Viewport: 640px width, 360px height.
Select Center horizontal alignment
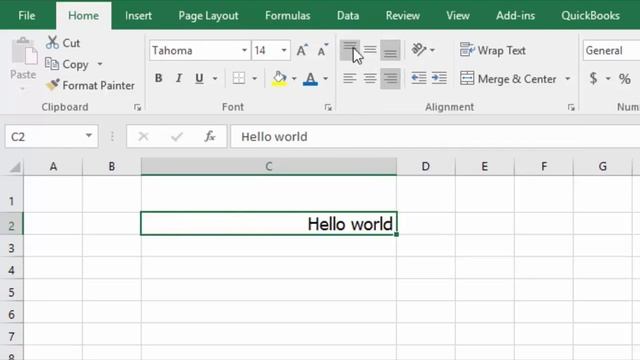(370, 78)
